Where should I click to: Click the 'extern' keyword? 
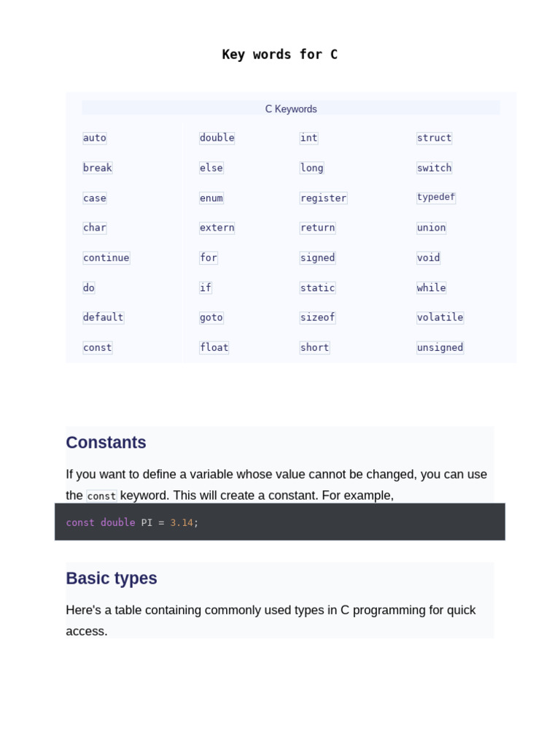[x=217, y=228]
